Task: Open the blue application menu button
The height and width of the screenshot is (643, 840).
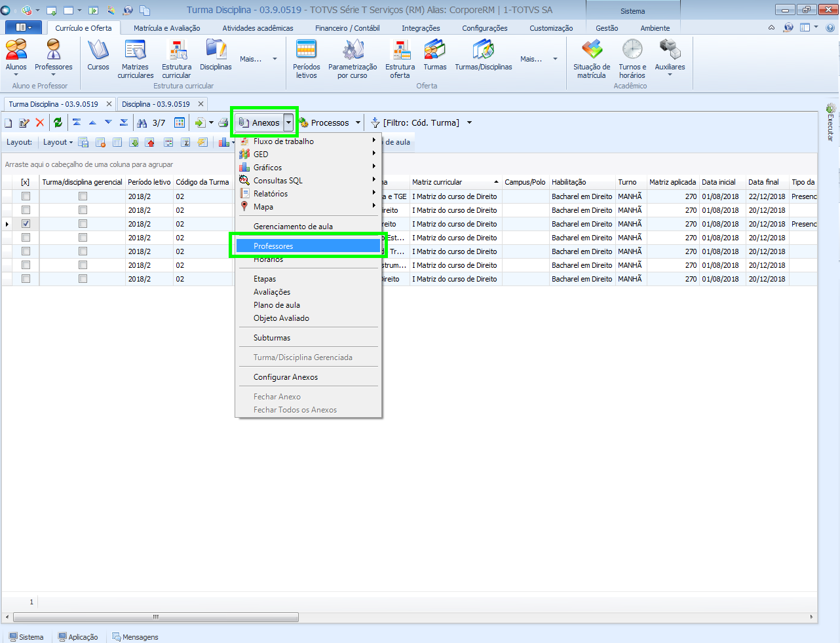Action: [x=24, y=28]
